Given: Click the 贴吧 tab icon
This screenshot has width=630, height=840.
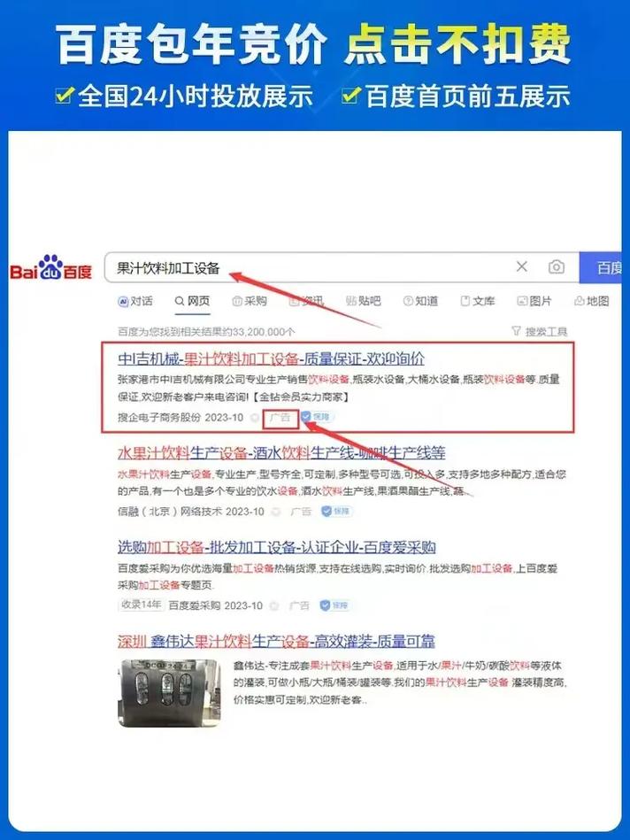Looking at the screenshot, I should pos(351,301).
